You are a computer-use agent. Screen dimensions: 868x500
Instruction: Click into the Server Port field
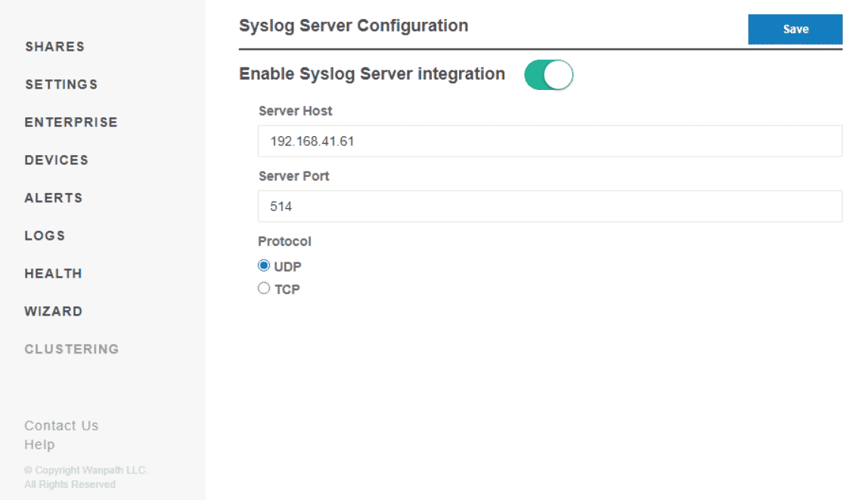[550, 207]
